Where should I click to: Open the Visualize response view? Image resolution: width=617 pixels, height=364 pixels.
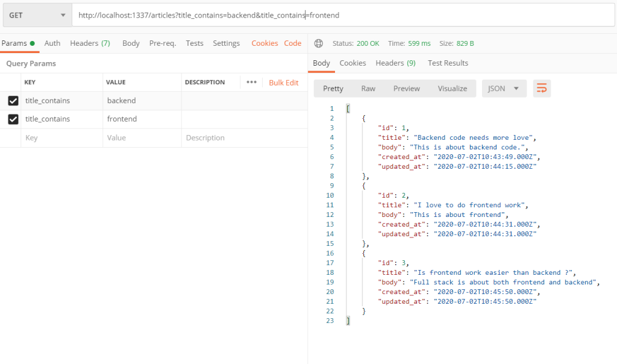pyautogui.click(x=453, y=88)
